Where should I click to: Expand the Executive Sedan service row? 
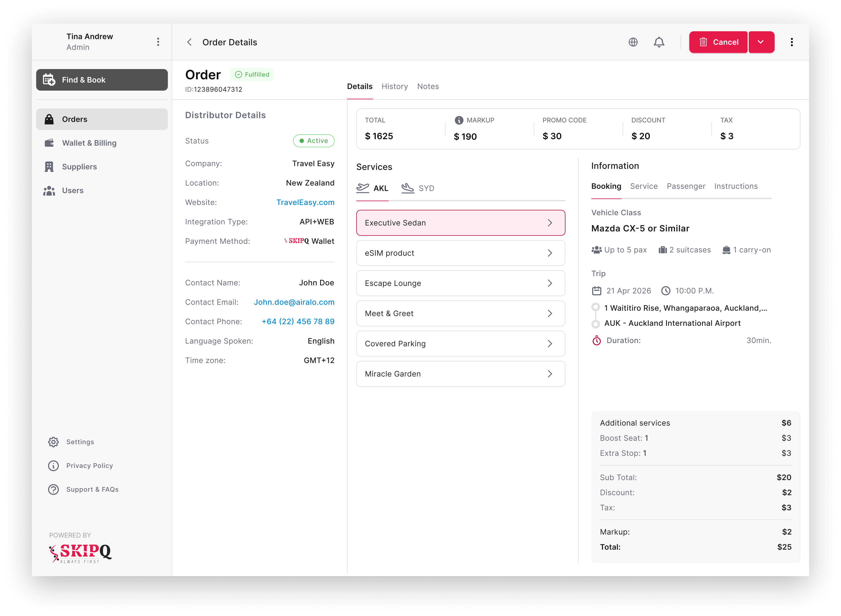(460, 223)
